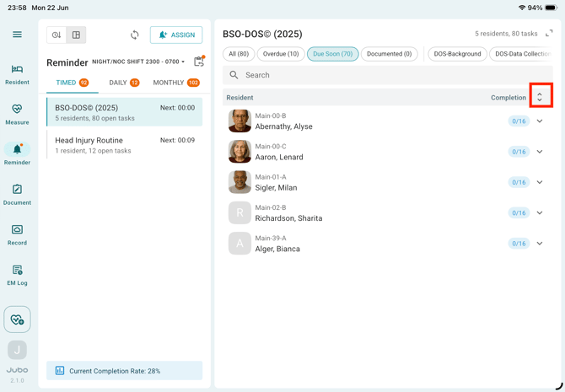Go to Resident section in sidebar
Image resolution: width=565 pixels, height=392 pixels.
pos(17,75)
